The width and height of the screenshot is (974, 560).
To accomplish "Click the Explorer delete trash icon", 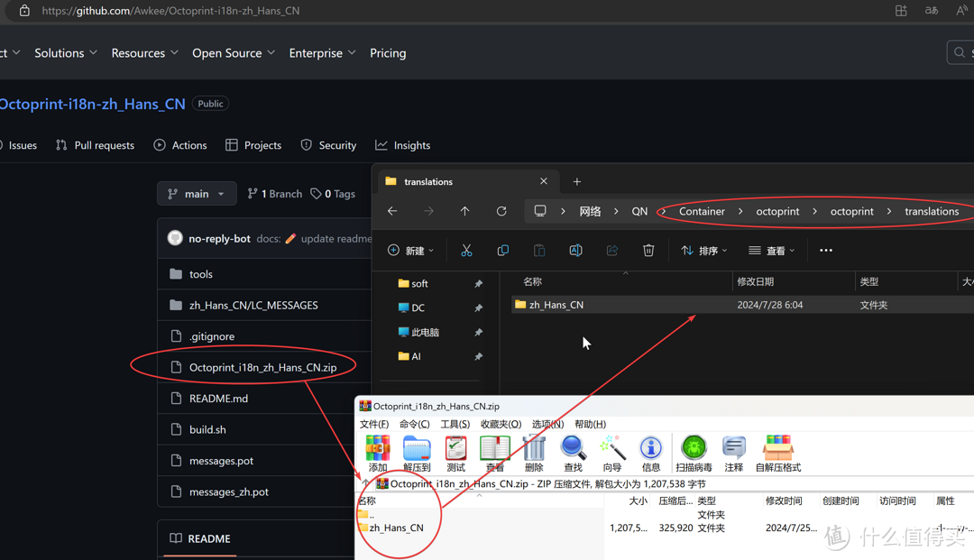I will tap(648, 251).
